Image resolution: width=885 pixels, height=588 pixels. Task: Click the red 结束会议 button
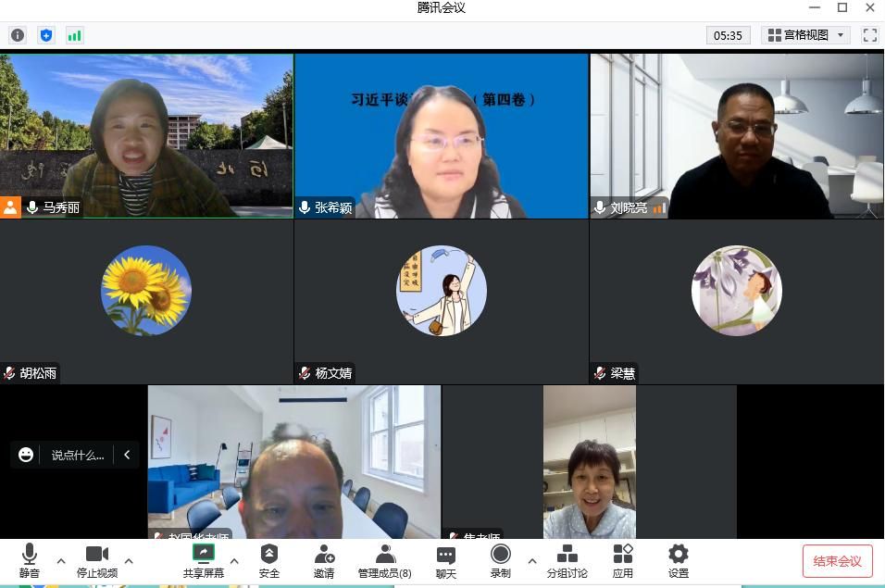tap(837, 561)
